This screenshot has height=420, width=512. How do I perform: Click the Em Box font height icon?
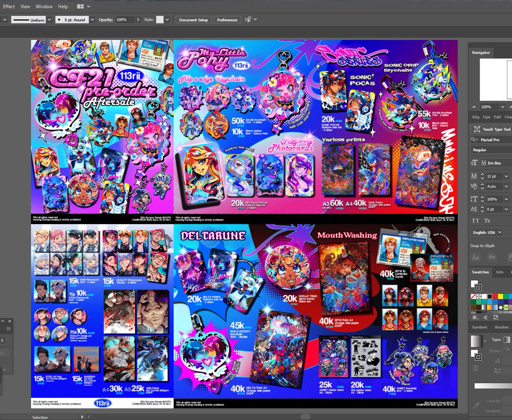pyautogui.click(x=483, y=163)
